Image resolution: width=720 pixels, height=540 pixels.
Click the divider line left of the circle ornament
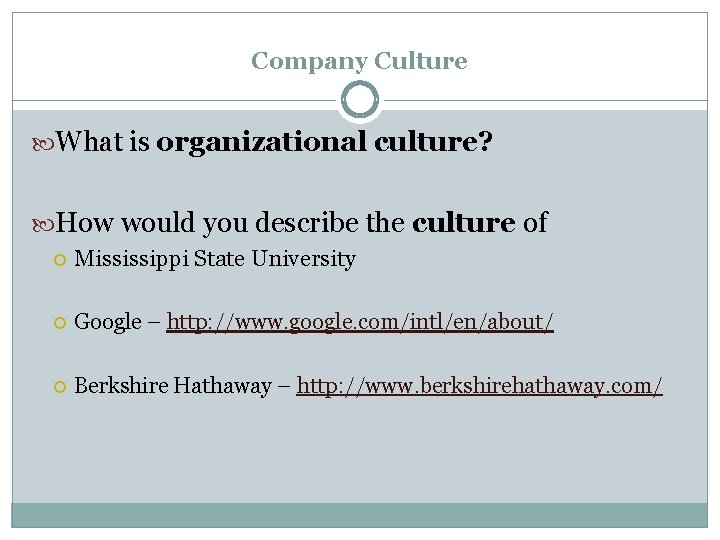(x=174, y=100)
